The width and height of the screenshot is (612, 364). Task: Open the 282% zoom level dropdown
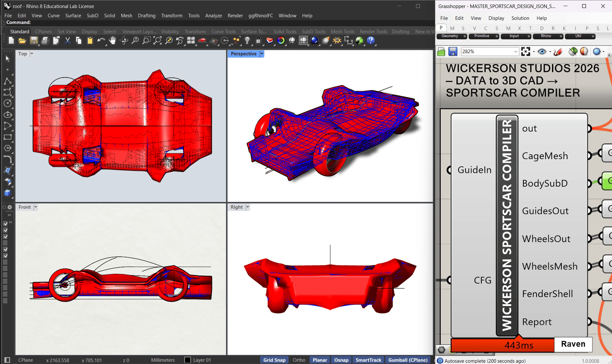pyautogui.click(x=516, y=52)
